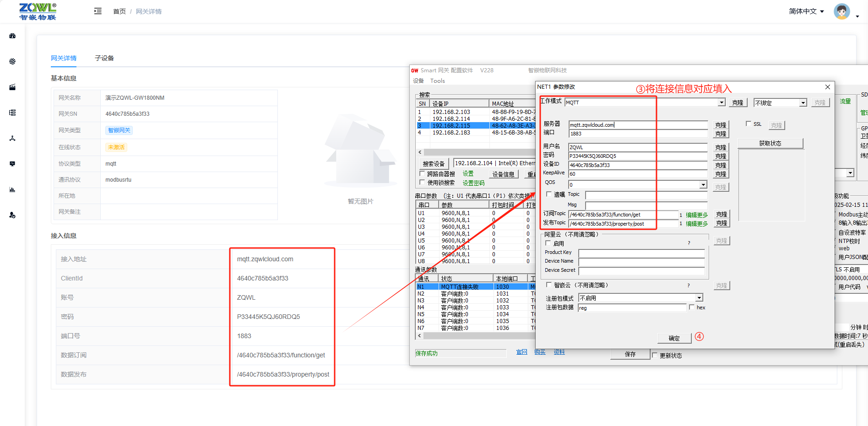Screen dimensions: 868x426
Task: Open the 设备 menu in config software
Action: pos(418,81)
